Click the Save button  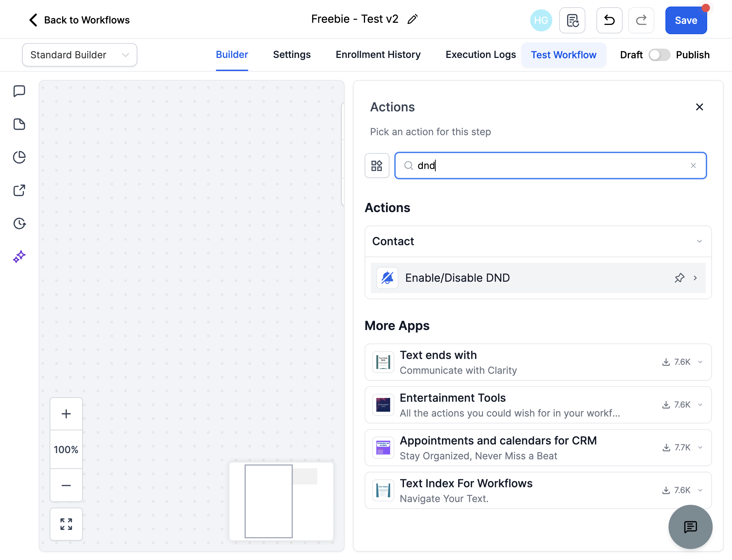coord(686,20)
